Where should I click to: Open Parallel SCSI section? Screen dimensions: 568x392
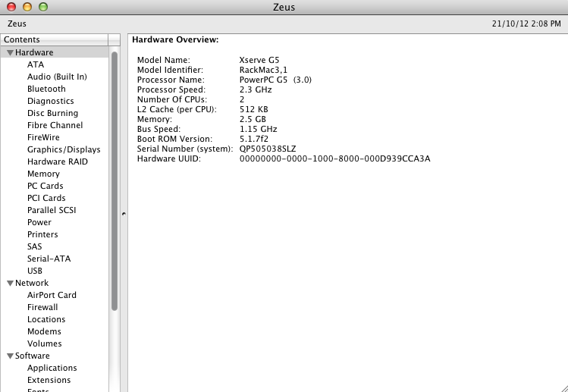click(x=52, y=210)
